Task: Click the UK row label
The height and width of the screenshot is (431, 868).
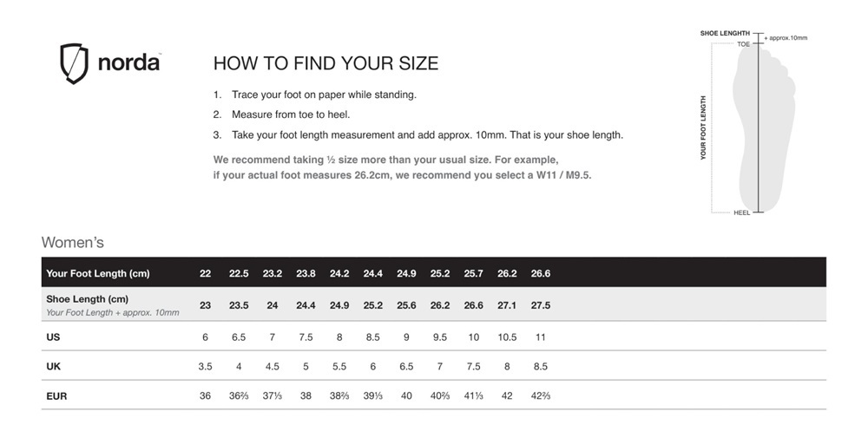Action: pyautogui.click(x=53, y=366)
